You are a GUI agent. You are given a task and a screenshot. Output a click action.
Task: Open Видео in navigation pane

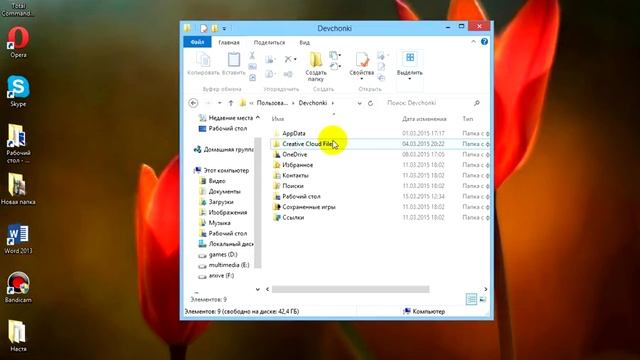point(217,181)
